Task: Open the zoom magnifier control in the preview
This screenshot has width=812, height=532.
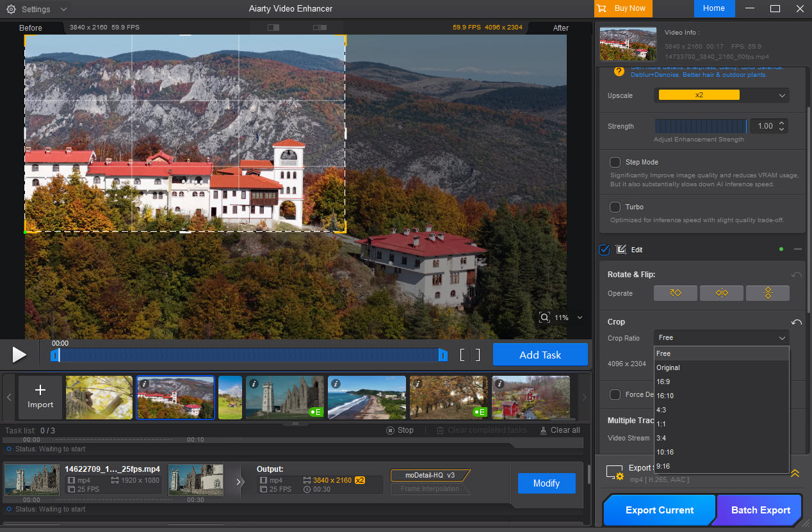Action: pyautogui.click(x=544, y=317)
